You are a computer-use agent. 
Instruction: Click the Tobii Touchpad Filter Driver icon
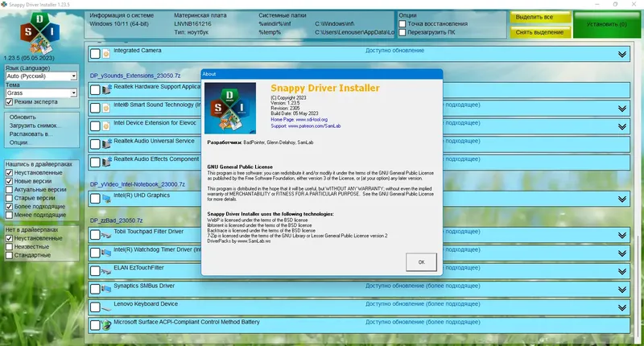point(106,235)
